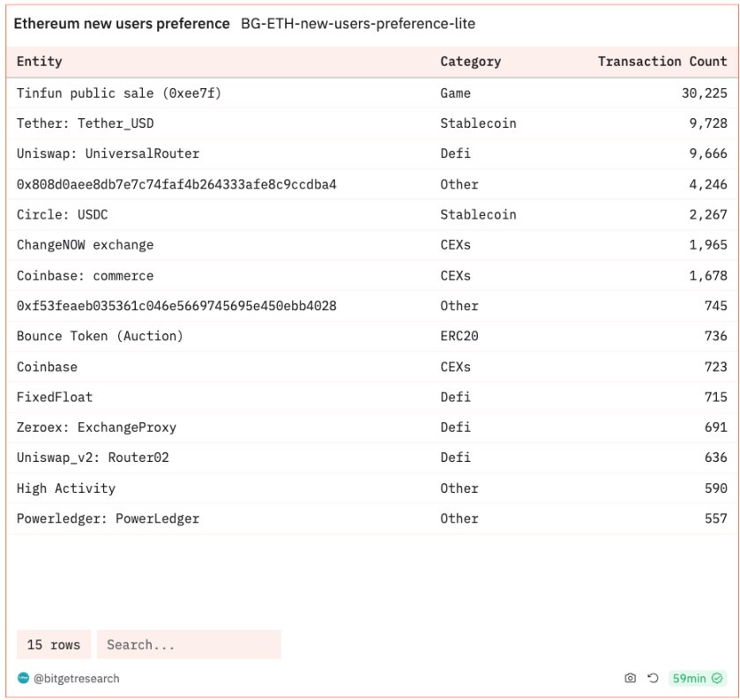Sort by Transaction Count column header

[662, 62]
